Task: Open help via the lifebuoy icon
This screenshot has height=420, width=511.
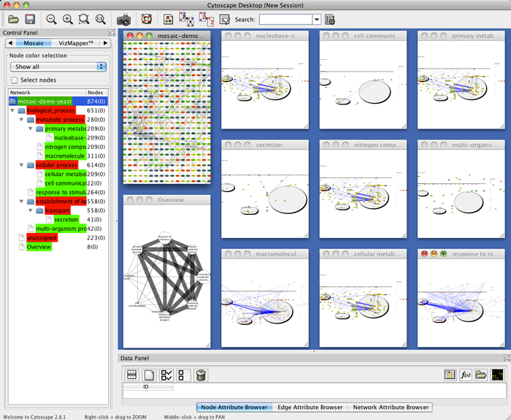Action: pos(145,20)
